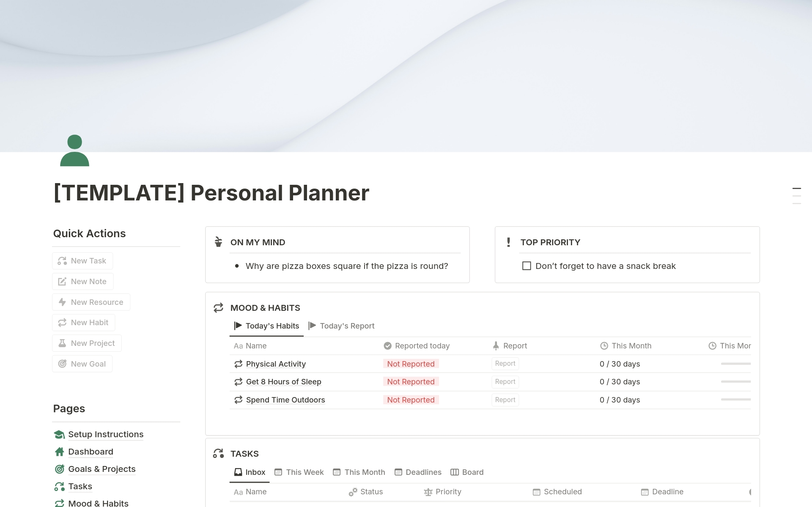Screen dimensions: 812x507
Task: Open the Tasks page from the sidebar
Action: coord(80,486)
